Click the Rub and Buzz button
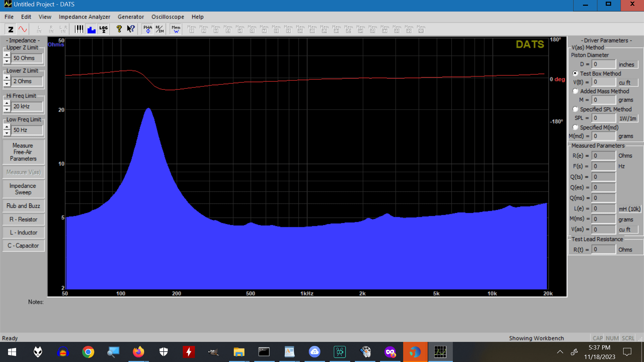The width and height of the screenshot is (644, 362). tap(23, 206)
